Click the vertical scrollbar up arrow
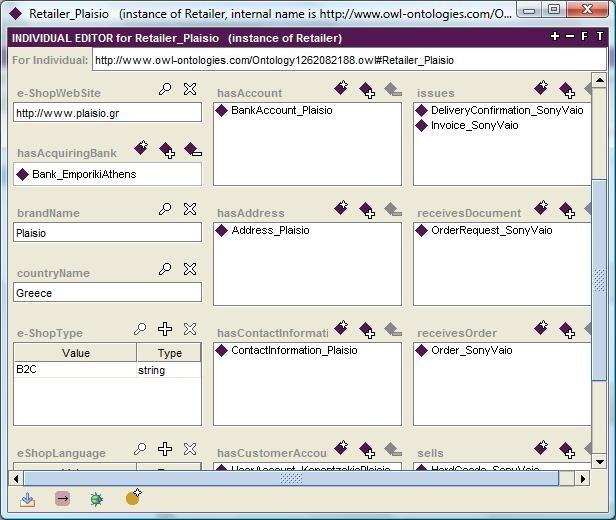Image resolution: width=616 pixels, height=520 pixels. pyautogui.click(x=599, y=81)
